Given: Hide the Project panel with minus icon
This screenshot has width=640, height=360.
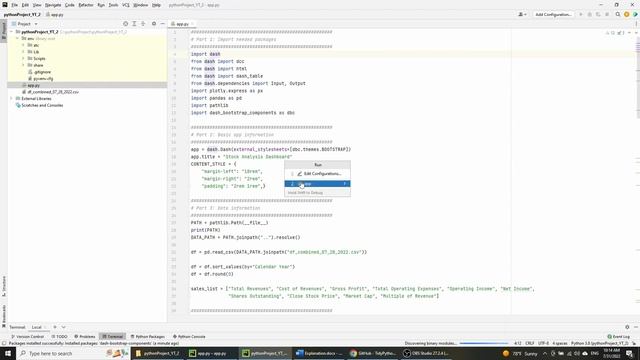Looking at the screenshot, I should tap(162, 24).
